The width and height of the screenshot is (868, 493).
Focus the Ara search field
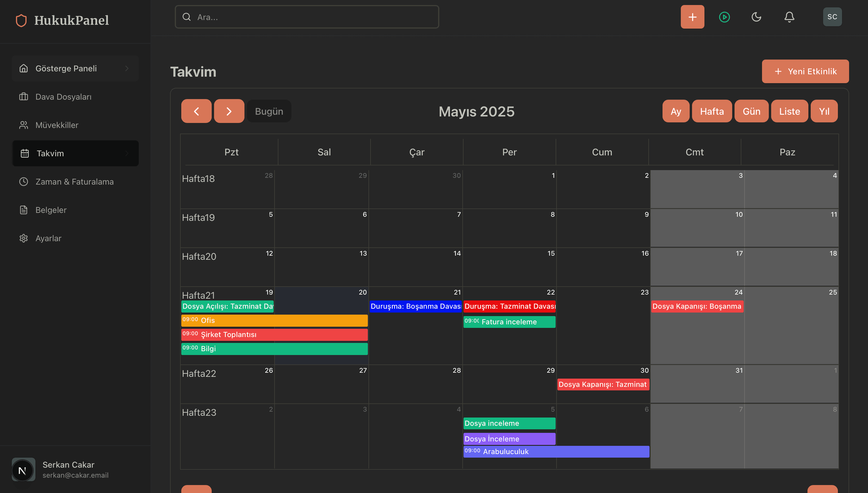point(307,17)
